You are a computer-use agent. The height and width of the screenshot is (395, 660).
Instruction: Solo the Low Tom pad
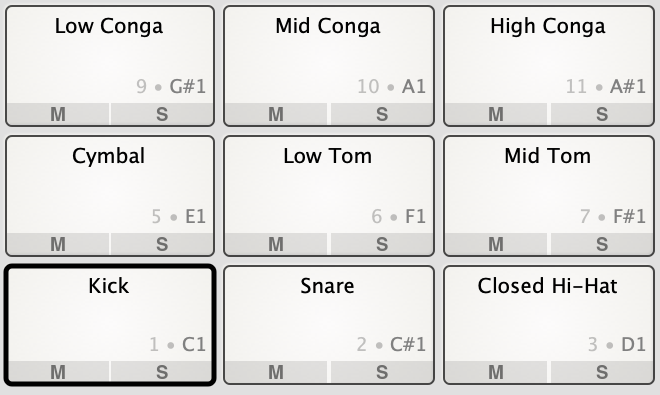coord(382,244)
